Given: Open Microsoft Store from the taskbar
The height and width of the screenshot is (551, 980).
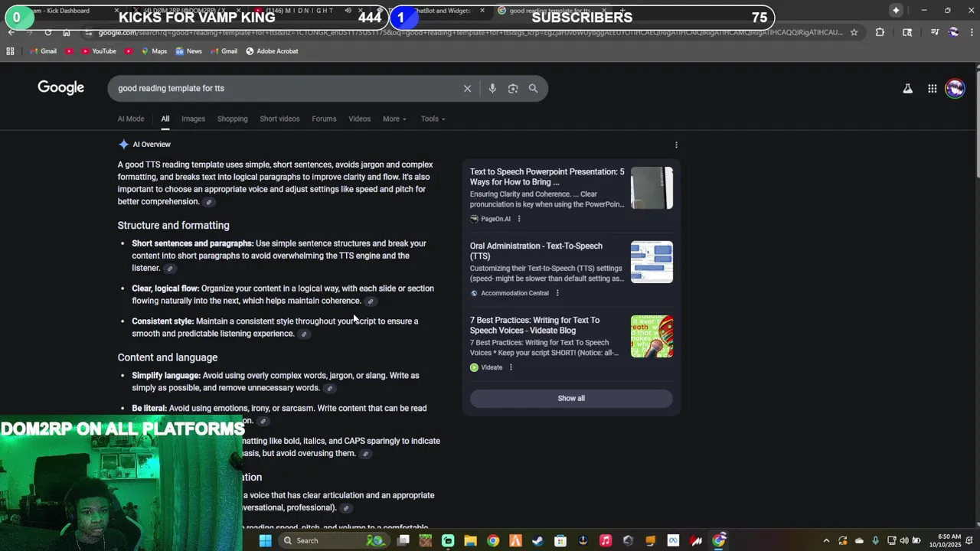Looking at the screenshot, I should click(x=560, y=540).
